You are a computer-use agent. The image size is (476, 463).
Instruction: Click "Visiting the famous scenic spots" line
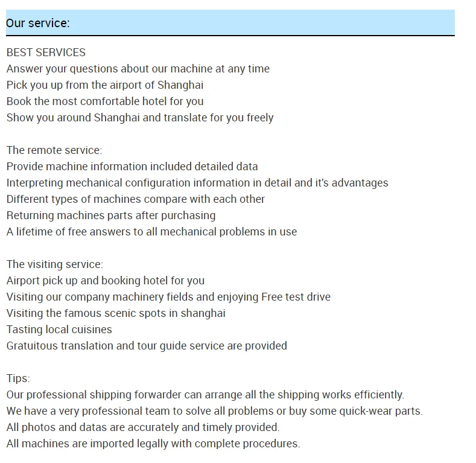tap(116, 313)
